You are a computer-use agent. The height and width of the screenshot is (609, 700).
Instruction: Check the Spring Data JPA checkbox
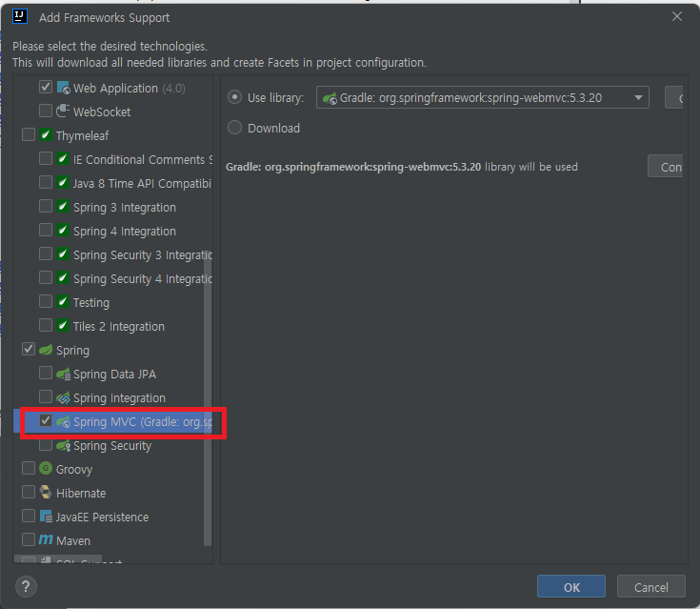point(46,373)
